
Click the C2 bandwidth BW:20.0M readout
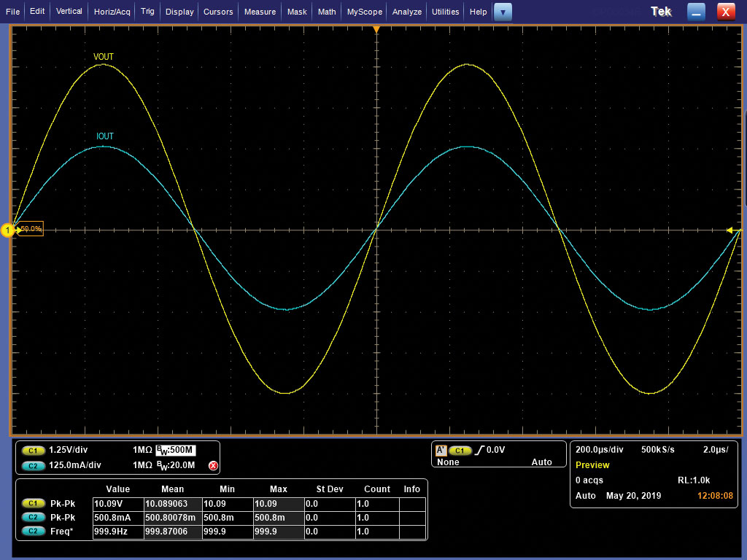coord(176,466)
